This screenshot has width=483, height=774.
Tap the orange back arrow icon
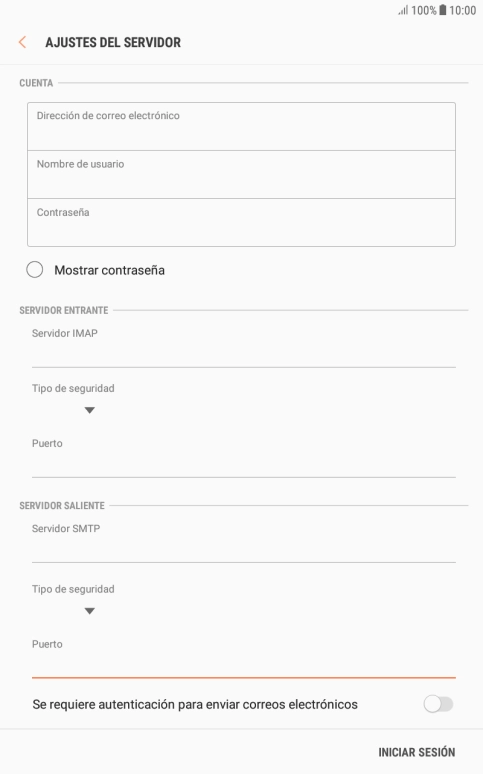[x=22, y=42]
